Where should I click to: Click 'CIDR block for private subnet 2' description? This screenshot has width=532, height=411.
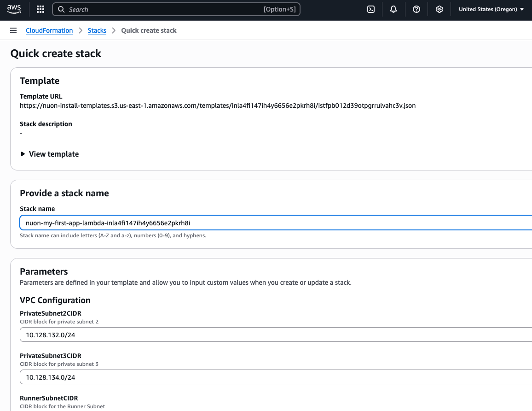(59, 322)
